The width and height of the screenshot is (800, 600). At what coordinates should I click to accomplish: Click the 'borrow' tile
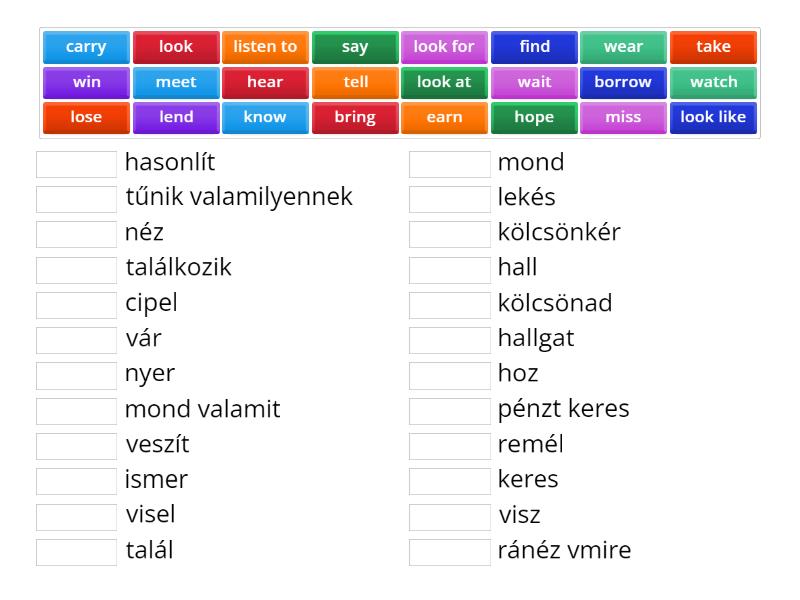coord(624,82)
